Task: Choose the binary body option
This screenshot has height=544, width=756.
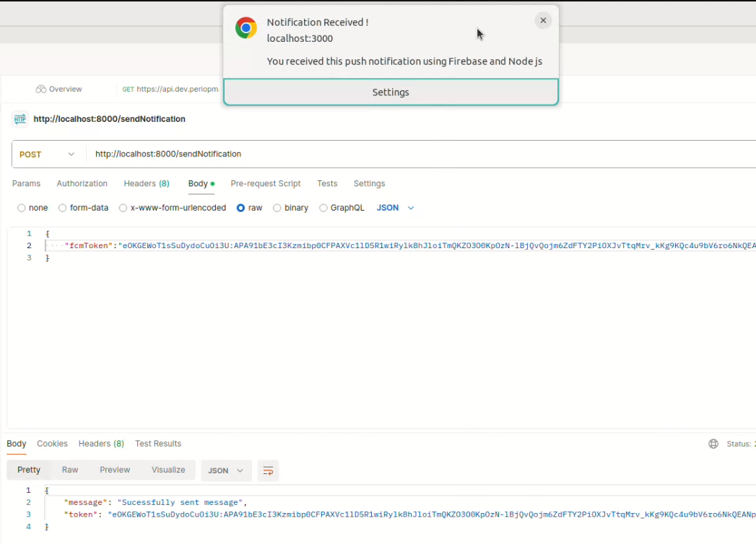Action: coord(277,208)
